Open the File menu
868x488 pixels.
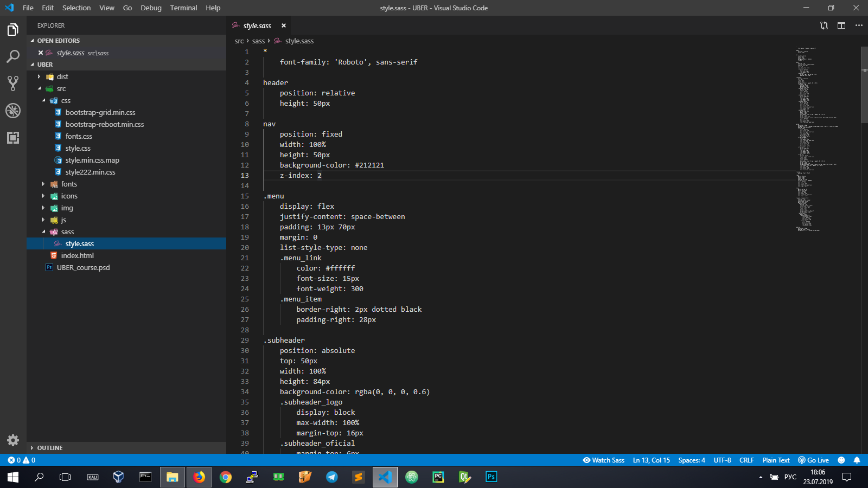28,8
